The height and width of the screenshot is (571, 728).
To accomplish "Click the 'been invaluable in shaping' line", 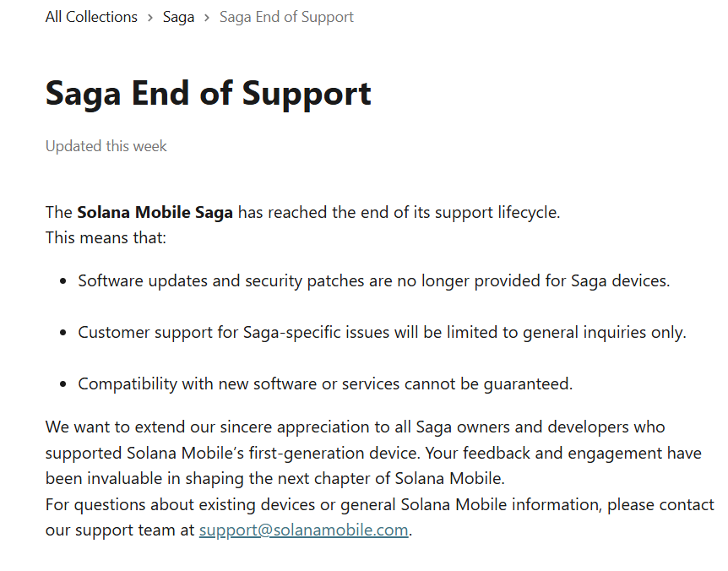I will point(274,478).
